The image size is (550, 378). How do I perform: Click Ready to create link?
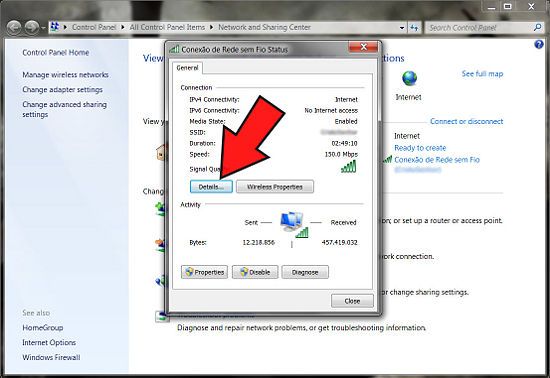[420, 148]
